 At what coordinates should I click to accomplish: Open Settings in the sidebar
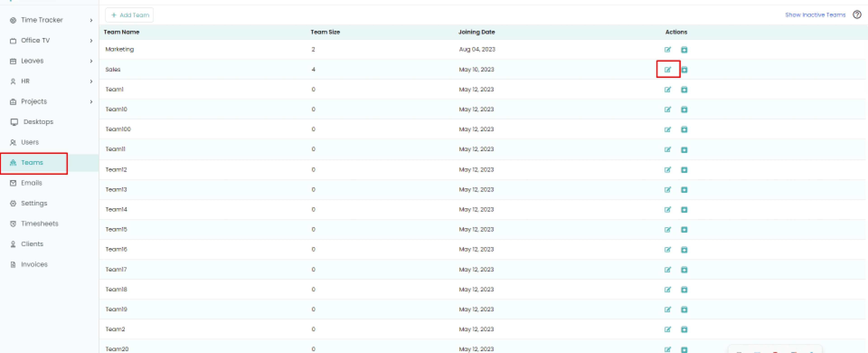[34, 203]
